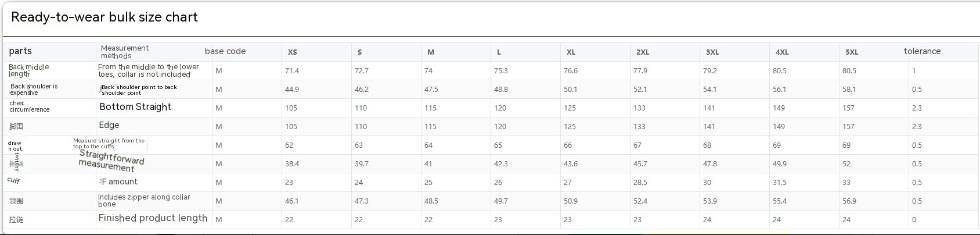Select the 'chest circumference' row label
Image resolution: width=980 pixels, height=235 pixels.
coord(29,106)
